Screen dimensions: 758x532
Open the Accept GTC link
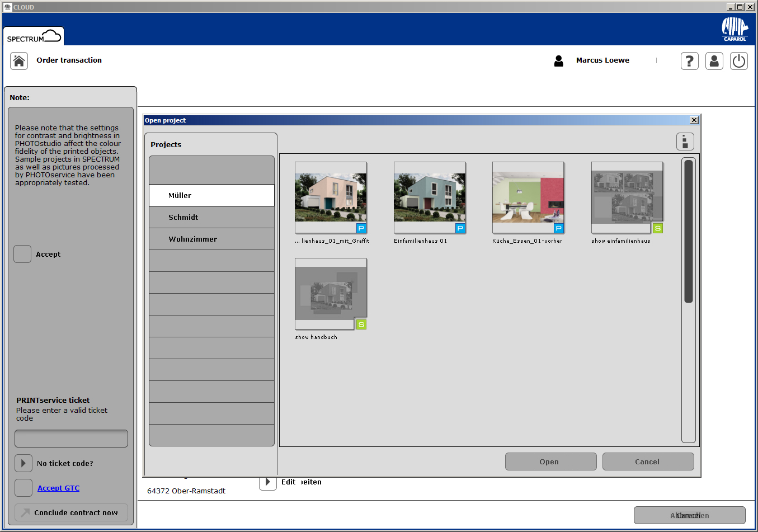click(x=58, y=488)
